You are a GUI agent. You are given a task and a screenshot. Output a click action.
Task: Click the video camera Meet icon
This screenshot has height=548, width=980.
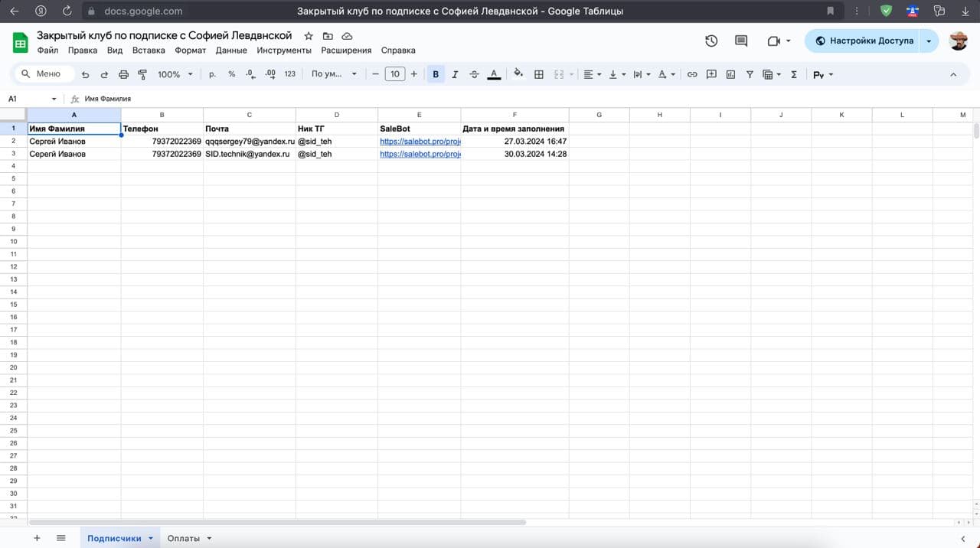coord(773,41)
